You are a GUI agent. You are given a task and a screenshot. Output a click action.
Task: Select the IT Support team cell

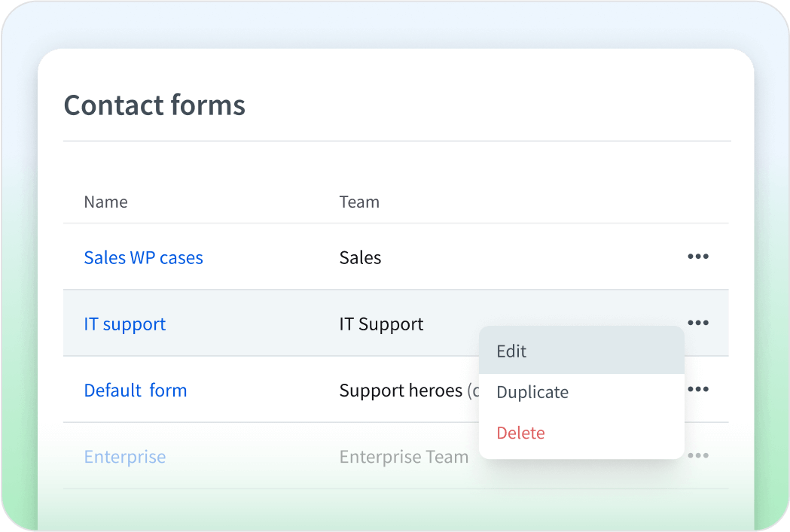tap(381, 324)
